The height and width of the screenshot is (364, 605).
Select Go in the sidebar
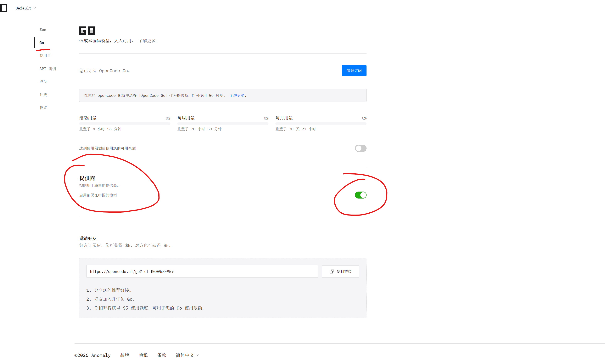(42, 43)
